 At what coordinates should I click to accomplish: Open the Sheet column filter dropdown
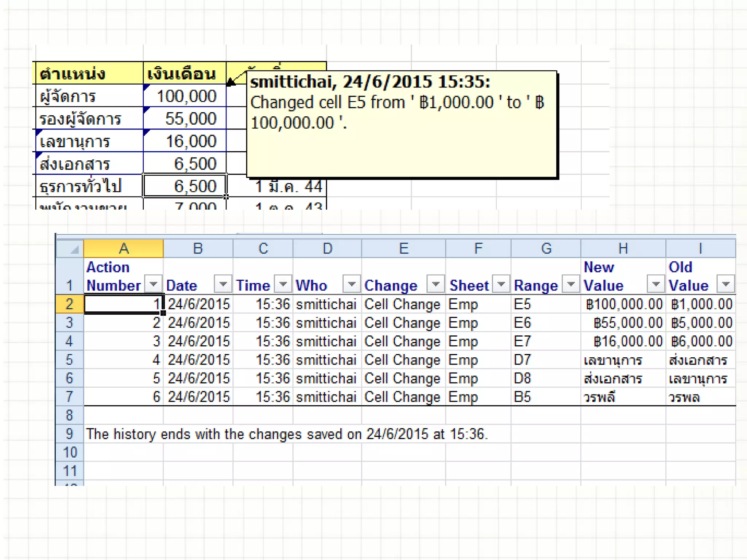(x=501, y=284)
